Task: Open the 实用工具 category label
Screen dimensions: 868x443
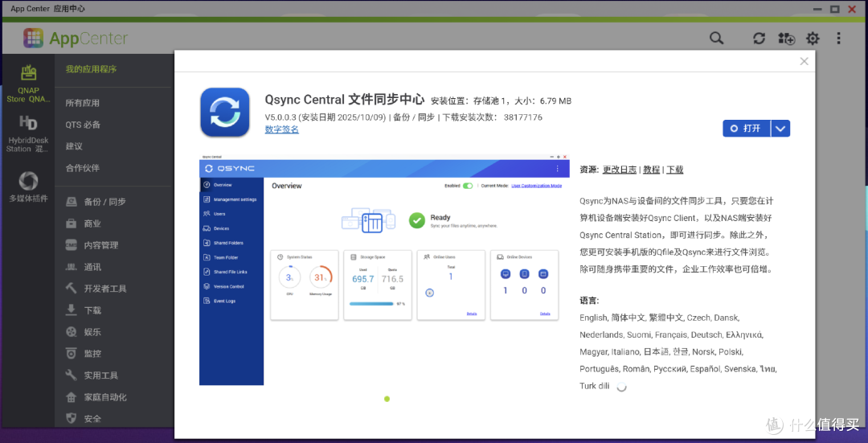Action: pos(100,375)
